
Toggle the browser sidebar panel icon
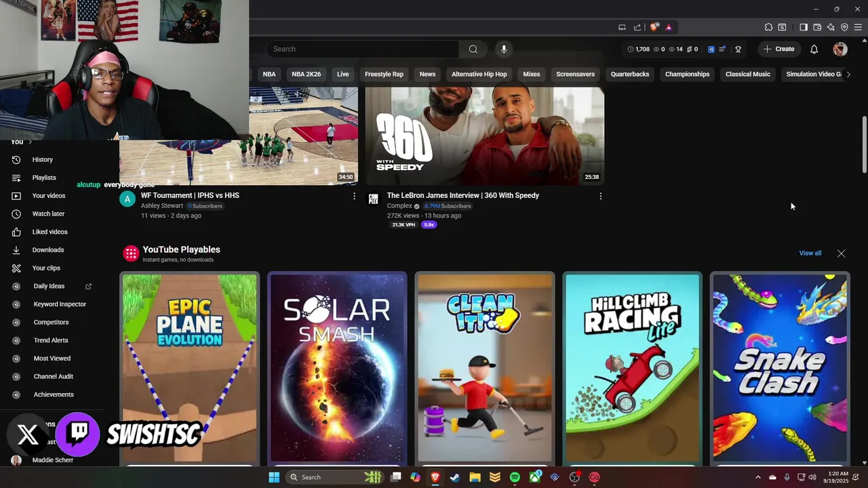tap(803, 27)
